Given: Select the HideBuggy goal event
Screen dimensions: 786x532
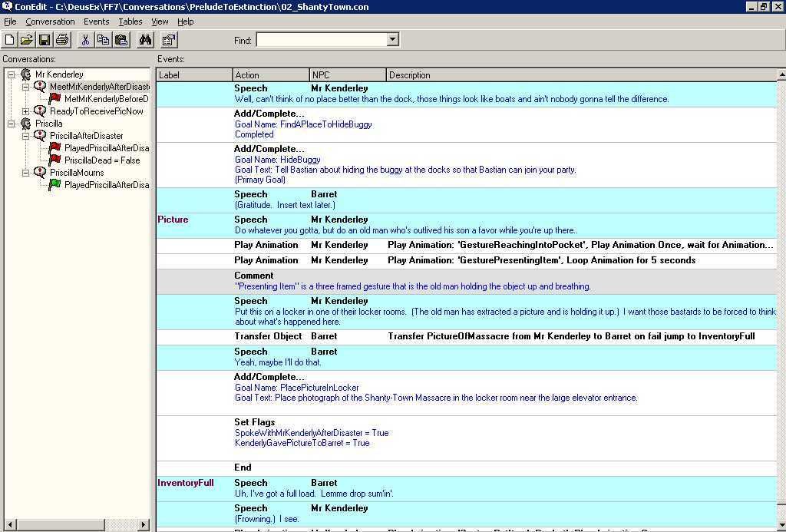Looking at the screenshot, I should [x=467, y=165].
